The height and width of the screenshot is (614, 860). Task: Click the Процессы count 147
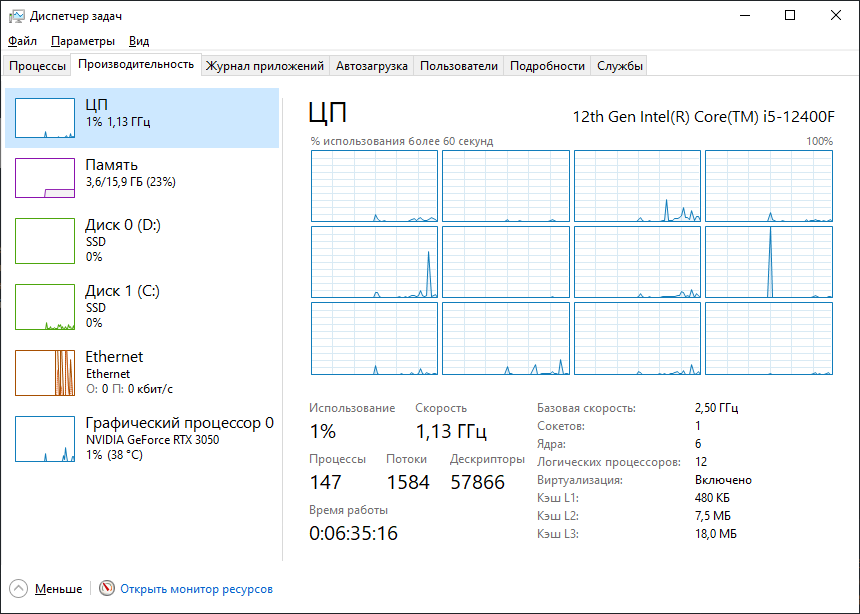[326, 482]
